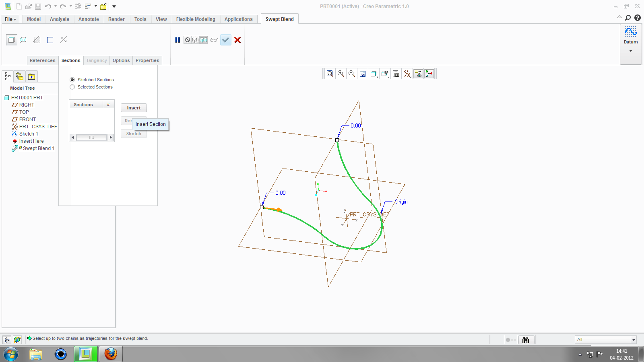Viewport: 644px width, 362px height.
Task: Toggle the Spin Center icon
Action: [x=429, y=74]
